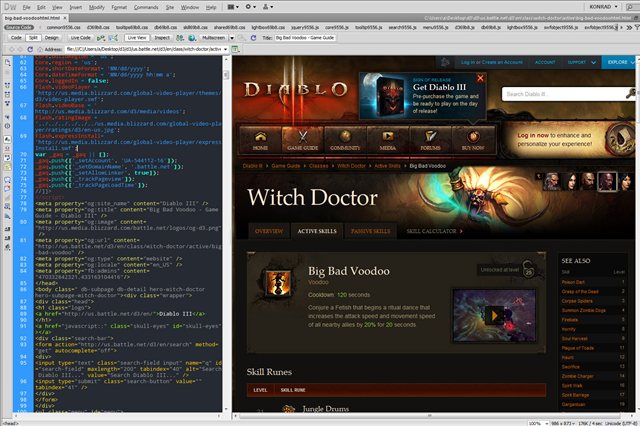The height and width of the screenshot is (426, 640).
Task: Click the Preview in browser globe icon
Action: click(x=192, y=38)
